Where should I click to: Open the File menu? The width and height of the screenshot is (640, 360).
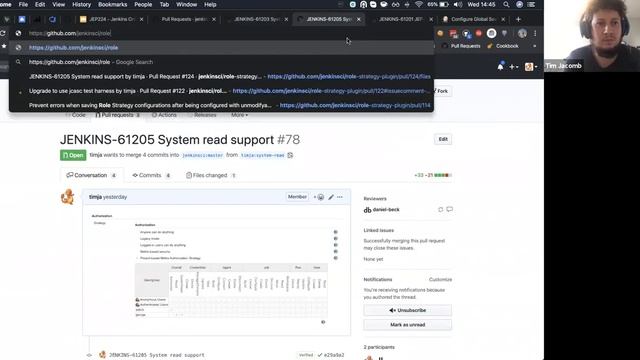23,4
